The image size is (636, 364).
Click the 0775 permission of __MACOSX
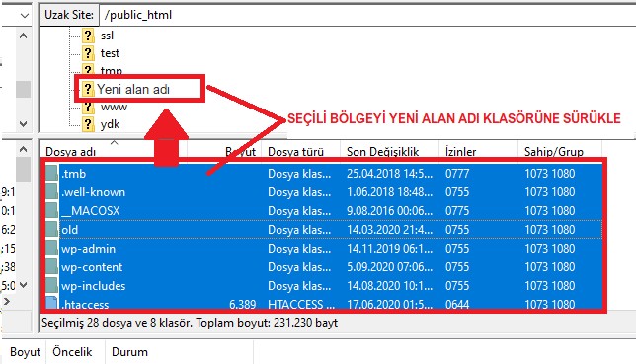click(457, 211)
